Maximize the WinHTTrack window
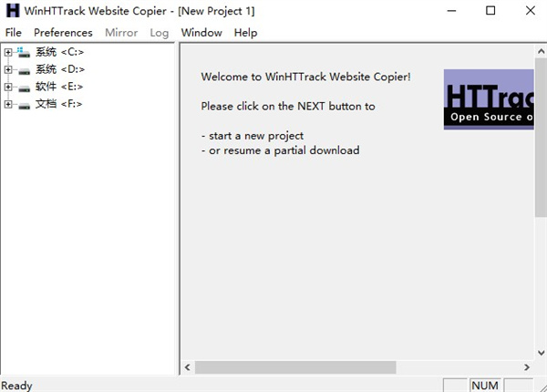547x392 pixels. [490, 10]
